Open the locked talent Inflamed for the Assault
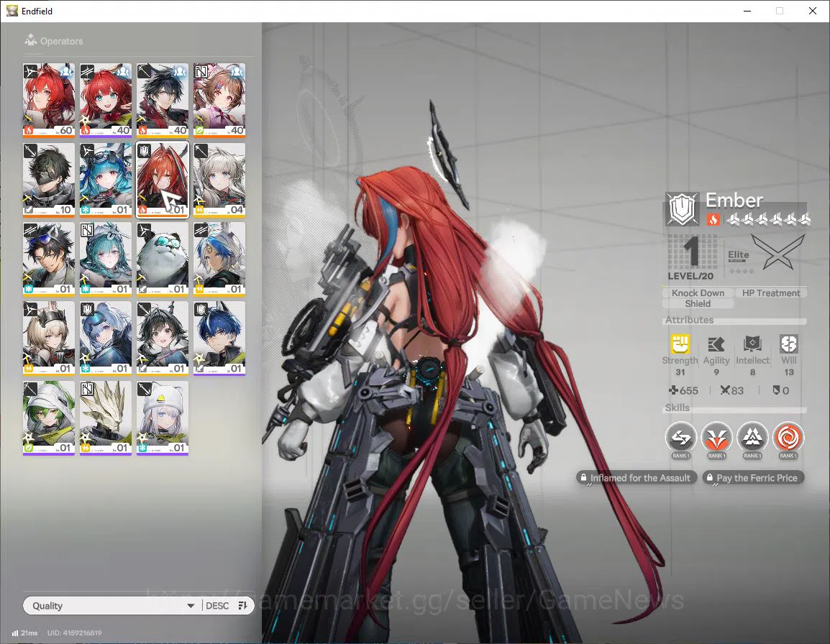Screen dimensions: 830x644 (x=636, y=478)
